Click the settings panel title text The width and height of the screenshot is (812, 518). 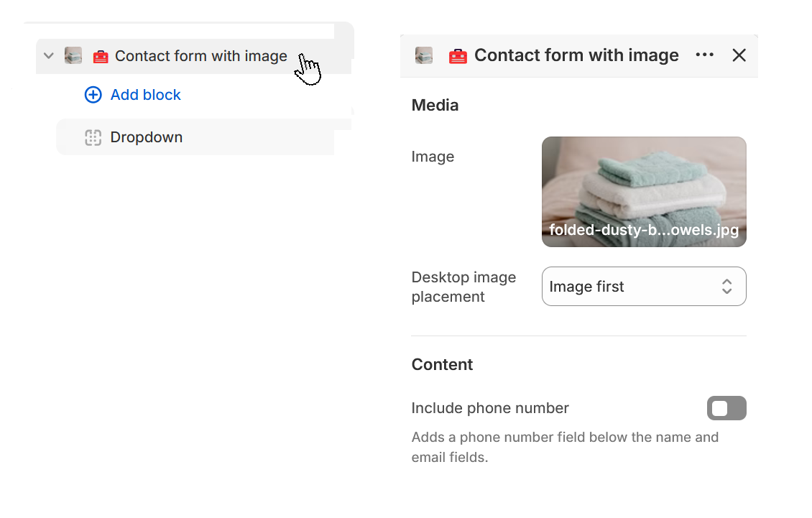click(575, 55)
